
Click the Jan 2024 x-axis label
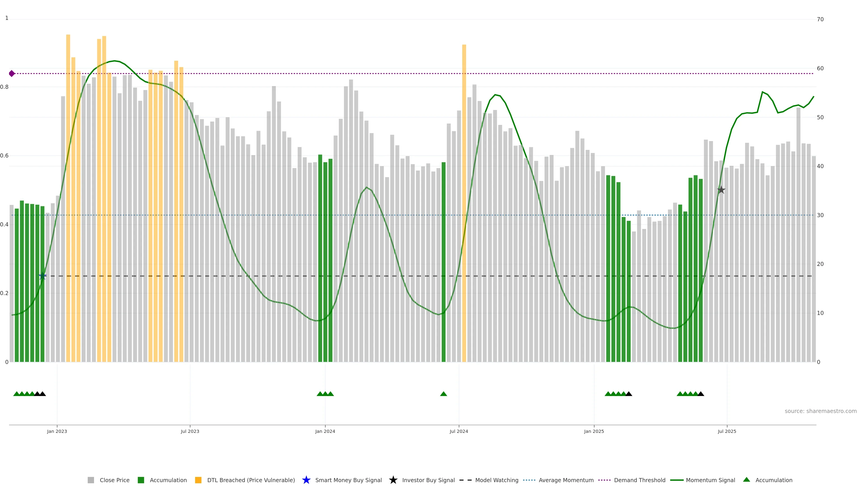point(325,432)
